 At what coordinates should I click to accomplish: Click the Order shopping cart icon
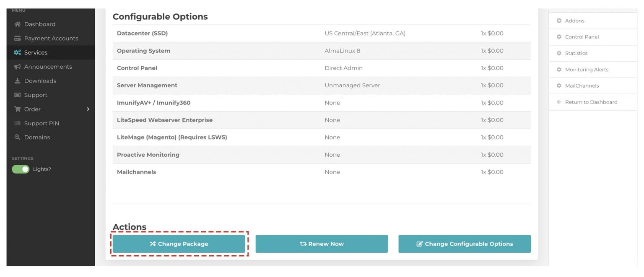click(17, 109)
